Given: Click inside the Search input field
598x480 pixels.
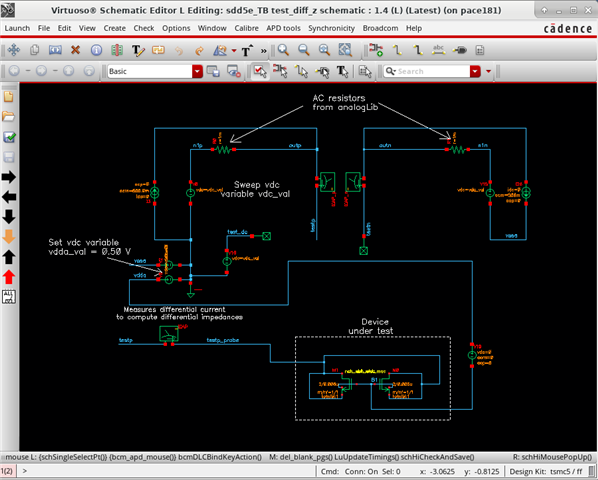Looking at the screenshot, I should click(427, 71).
